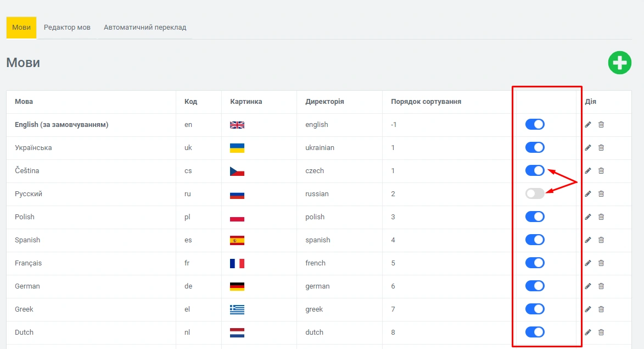
Task: Click the Порядок сортування column header
Action: 425,102
